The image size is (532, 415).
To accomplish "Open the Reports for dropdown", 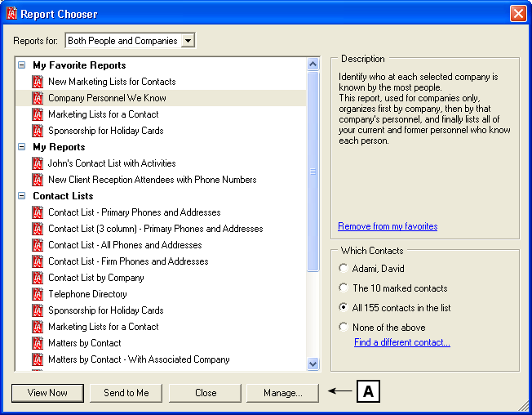I will click(188, 41).
